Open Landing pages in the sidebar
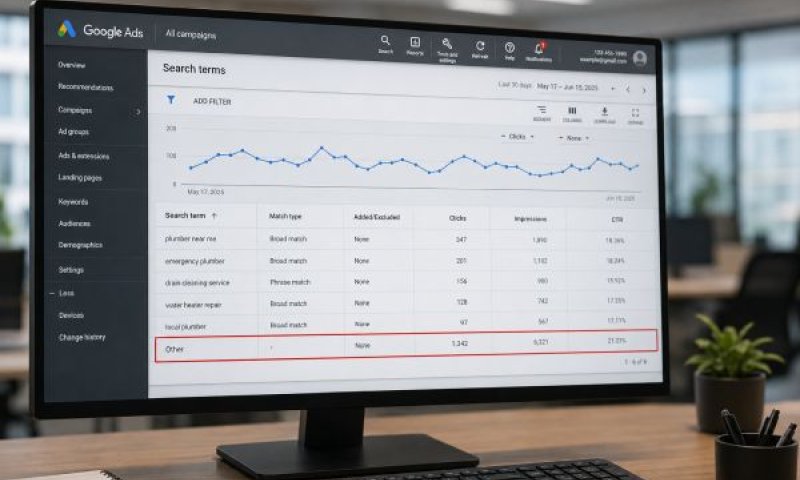 [80, 178]
